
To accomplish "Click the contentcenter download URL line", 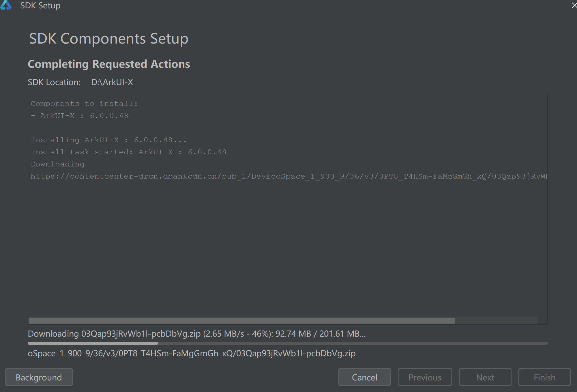I will pos(288,176).
